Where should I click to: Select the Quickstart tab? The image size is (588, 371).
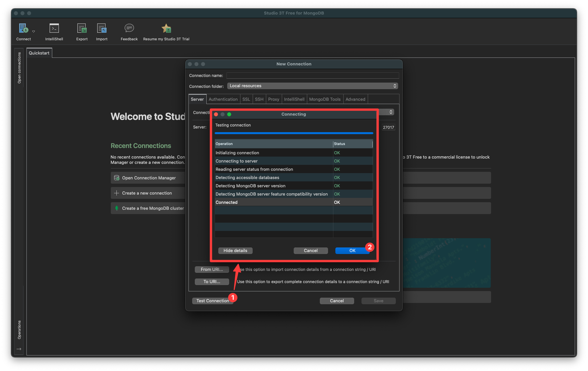tap(39, 53)
